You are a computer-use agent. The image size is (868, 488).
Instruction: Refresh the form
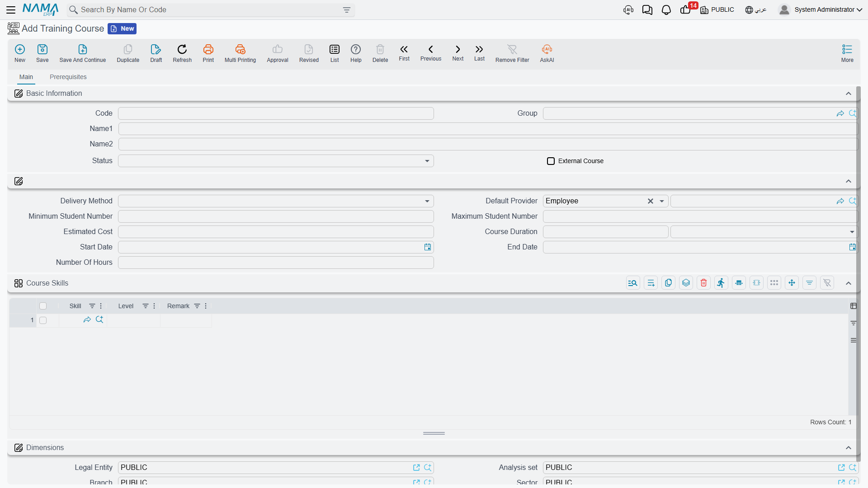pos(182,53)
